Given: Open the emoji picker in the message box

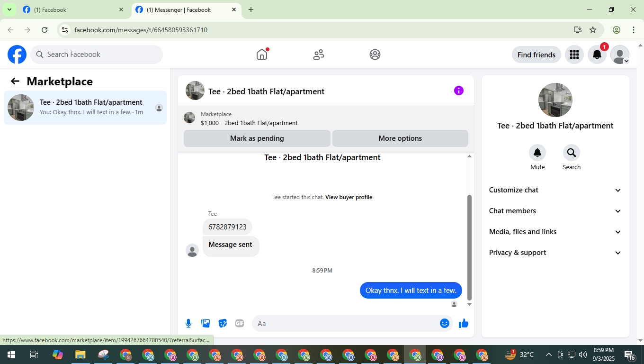Looking at the screenshot, I should [x=444, y=323].
